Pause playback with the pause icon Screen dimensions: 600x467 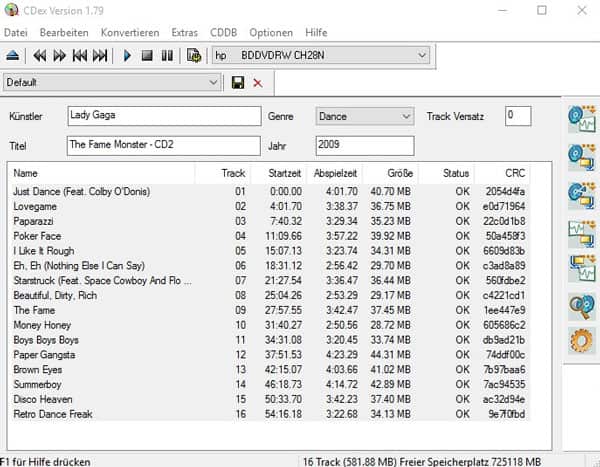pyautogui.click(x=167, y=56)
